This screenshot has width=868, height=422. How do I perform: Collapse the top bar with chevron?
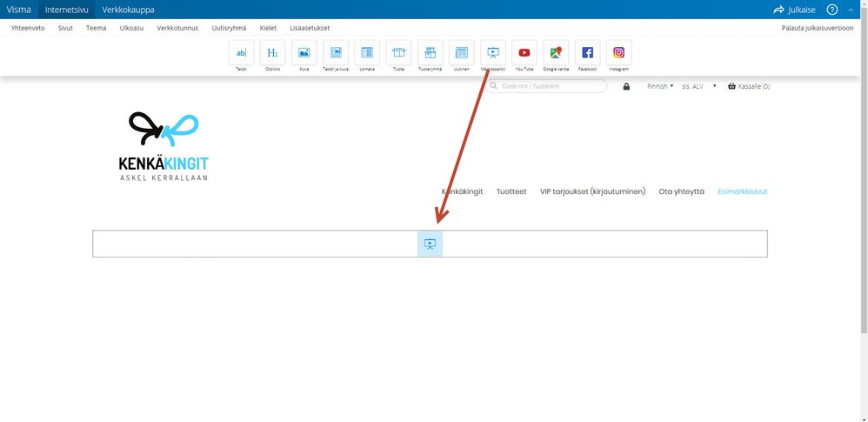(851, 10)
